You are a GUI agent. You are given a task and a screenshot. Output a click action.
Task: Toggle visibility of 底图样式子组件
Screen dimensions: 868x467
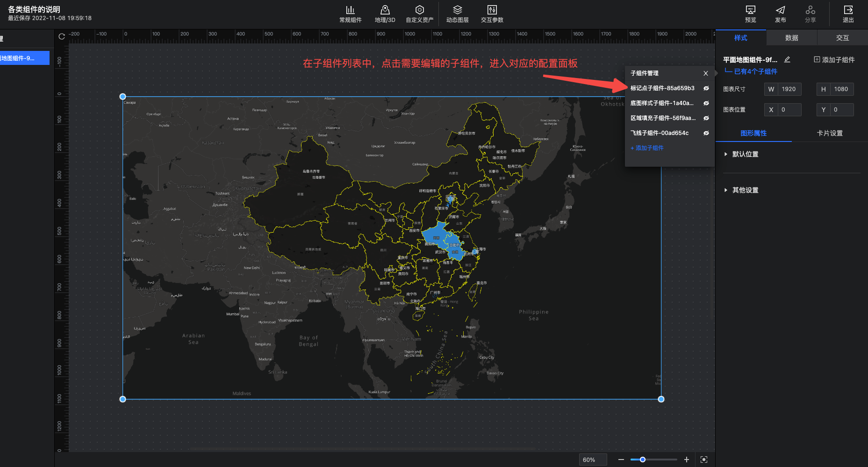coord(706,103)
